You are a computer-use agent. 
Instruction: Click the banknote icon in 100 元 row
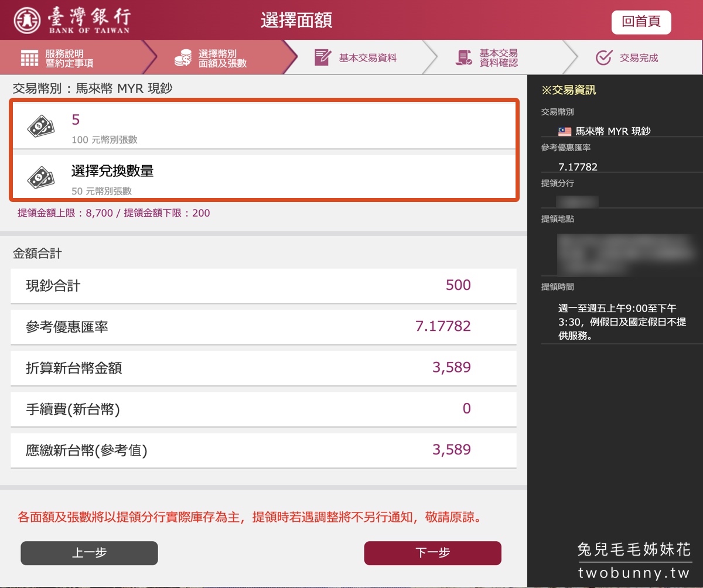(41, 126)
